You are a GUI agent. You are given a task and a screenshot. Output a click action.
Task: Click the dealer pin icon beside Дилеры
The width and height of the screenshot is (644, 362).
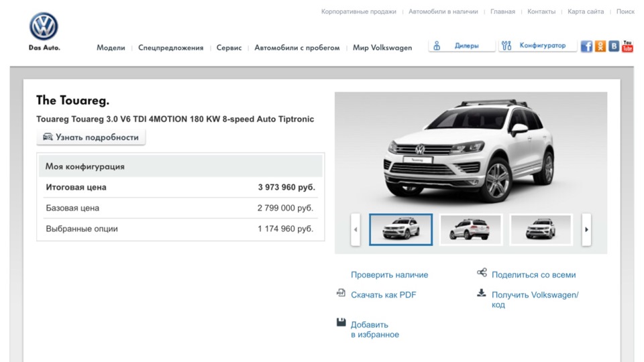[x=437, y=46]
